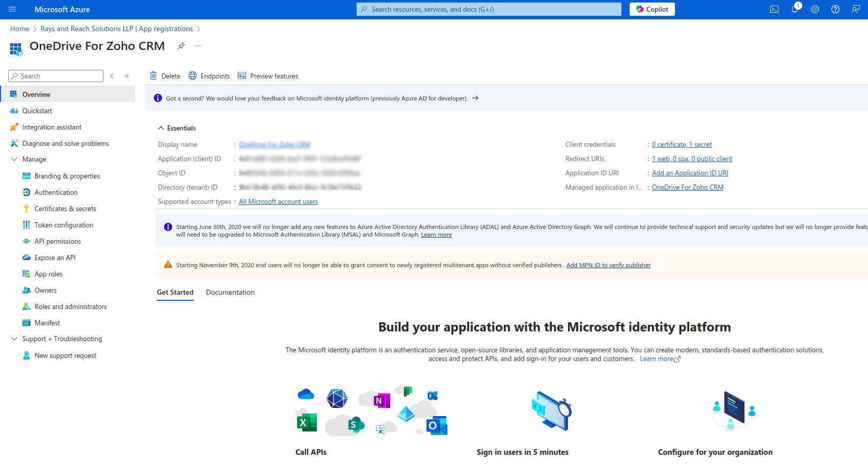This screenshot has width=868, height=464.
Task: Collapse Support + Troubleshooting section
Action: point(14,339)
